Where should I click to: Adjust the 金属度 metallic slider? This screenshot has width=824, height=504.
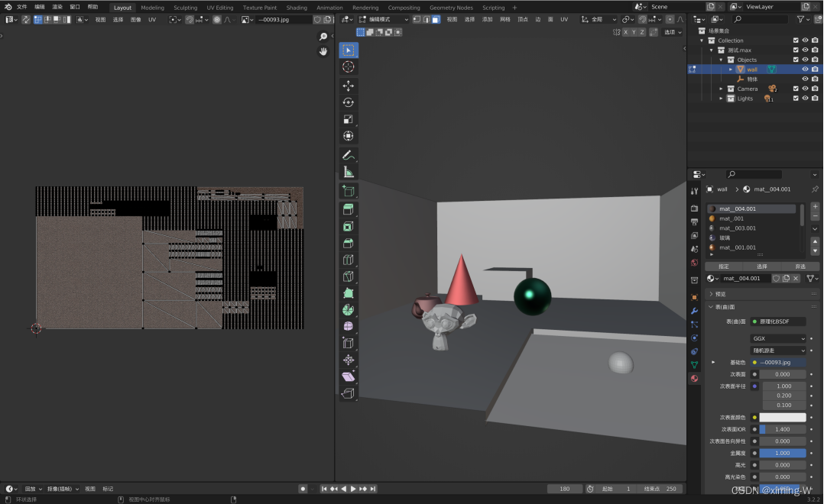tap(781, 453)
